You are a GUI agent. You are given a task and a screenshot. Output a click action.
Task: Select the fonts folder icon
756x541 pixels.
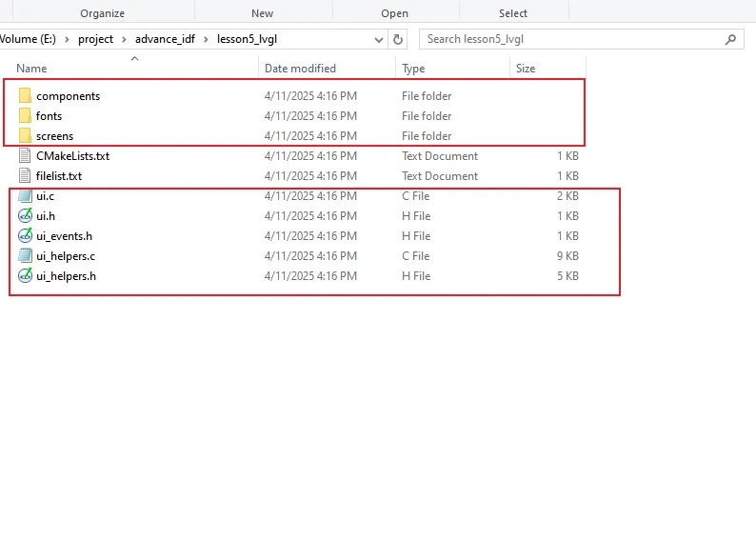pyautogui.click(x=25, y=116)
